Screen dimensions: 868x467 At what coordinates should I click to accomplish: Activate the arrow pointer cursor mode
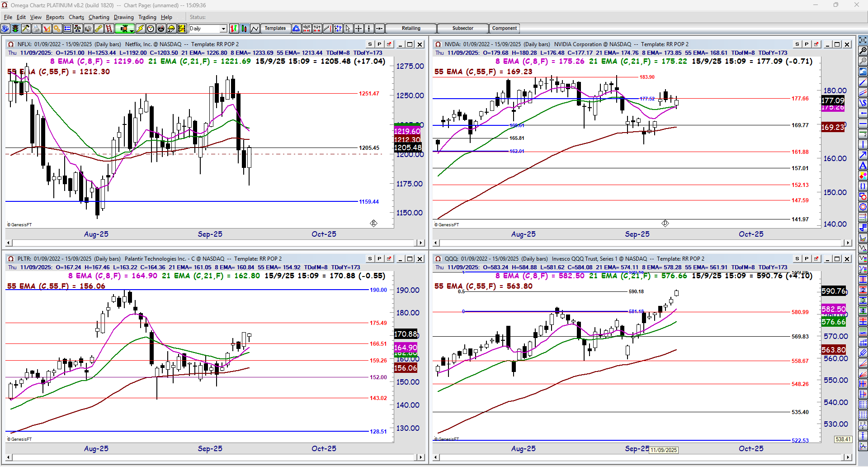point(348,29)
